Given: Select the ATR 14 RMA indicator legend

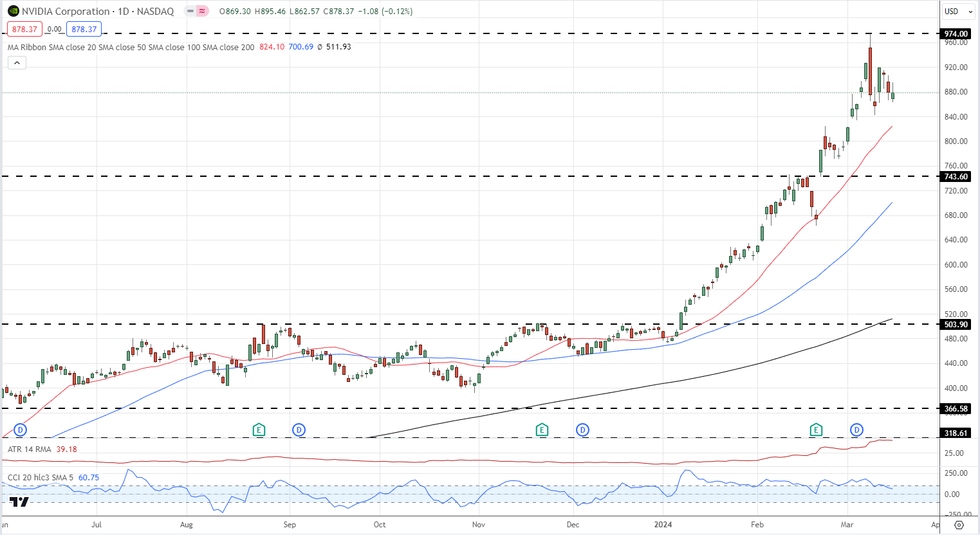Looking at the screenshot, I should pos(30,449).
